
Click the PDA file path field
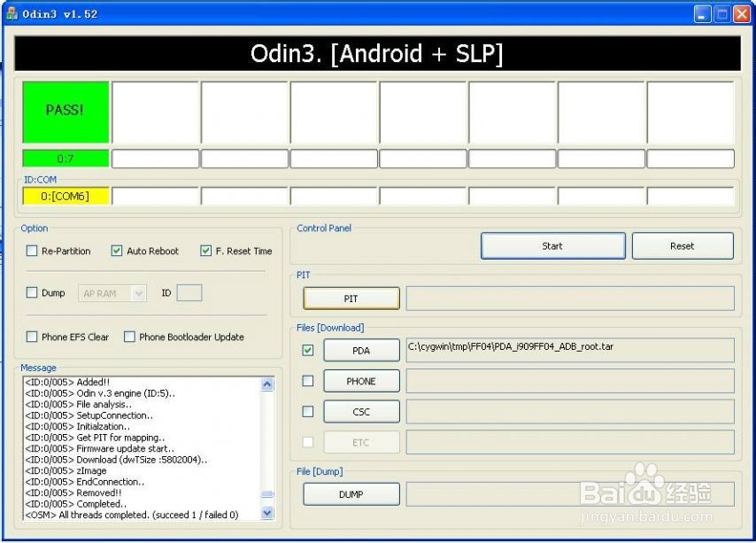[x=570, y=350]
